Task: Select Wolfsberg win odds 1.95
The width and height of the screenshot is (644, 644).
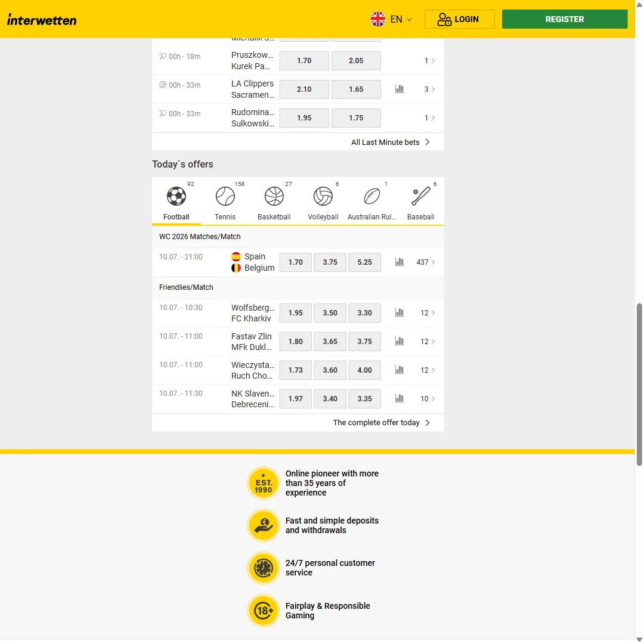Action: click(295, 313)
